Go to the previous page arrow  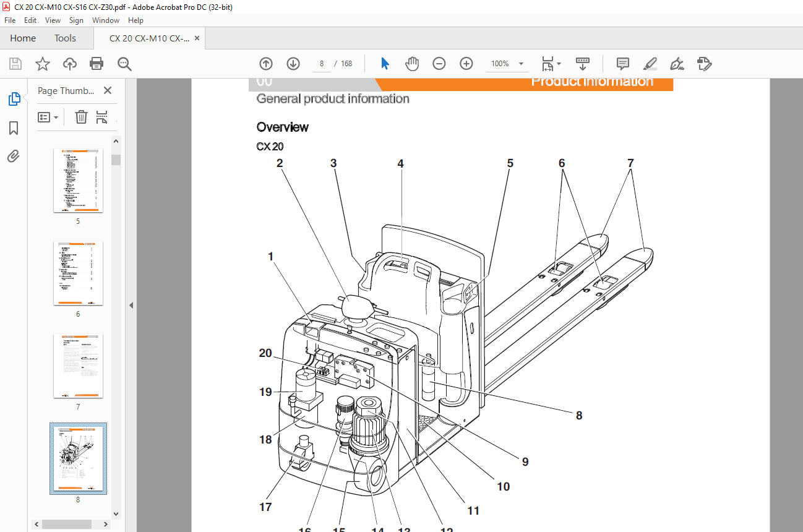tap(266, 64)
